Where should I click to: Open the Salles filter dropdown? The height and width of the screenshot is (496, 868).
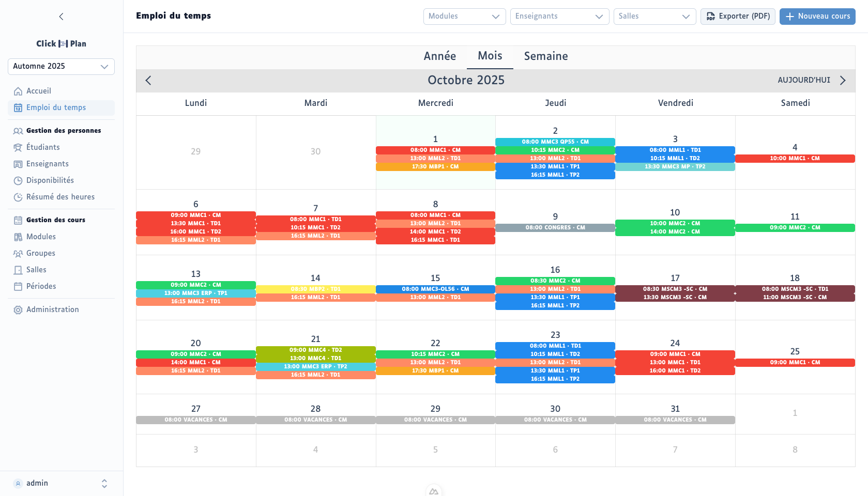tap(654, 17)
